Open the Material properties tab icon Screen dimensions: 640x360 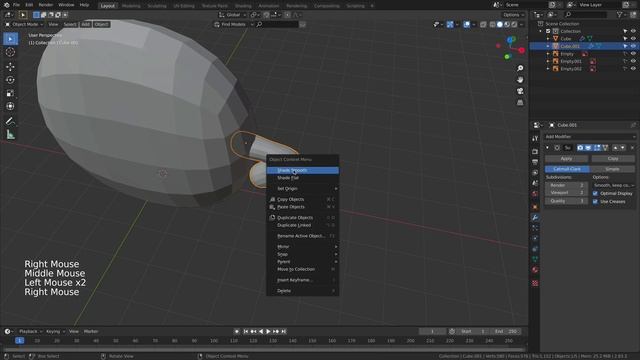coord(535,269)
